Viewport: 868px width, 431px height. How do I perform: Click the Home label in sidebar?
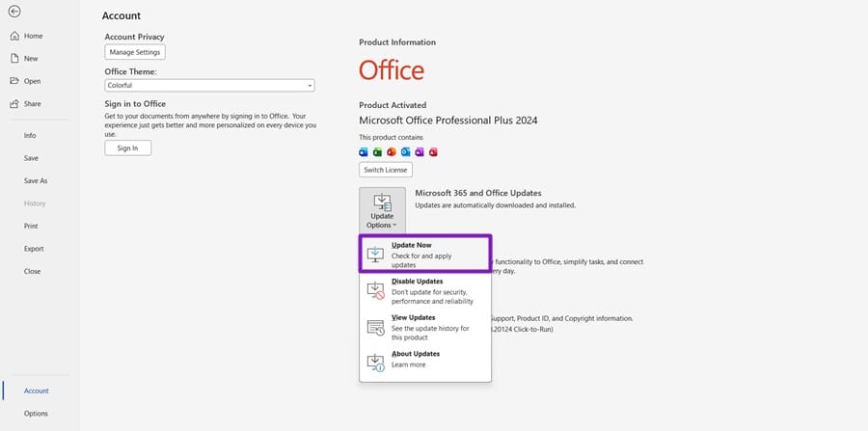pyautogui.click(x=33, y=36)
